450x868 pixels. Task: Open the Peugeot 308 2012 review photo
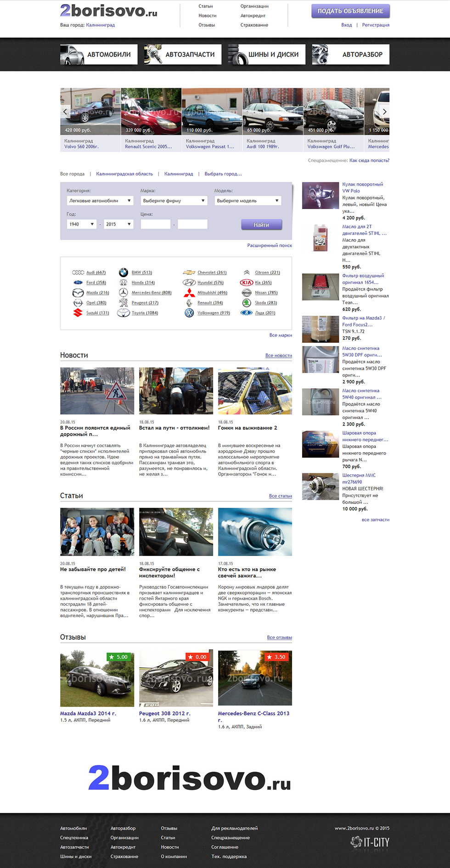coord(176,678)
